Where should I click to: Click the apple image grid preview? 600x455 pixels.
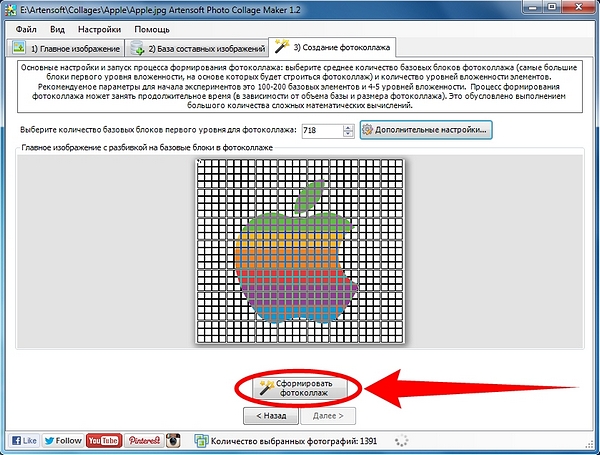(x=300, y=251)
